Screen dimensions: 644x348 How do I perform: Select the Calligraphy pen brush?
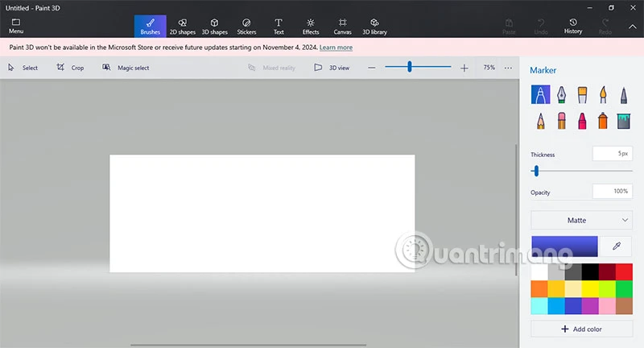pyautogui.click(x=561, y=95)
